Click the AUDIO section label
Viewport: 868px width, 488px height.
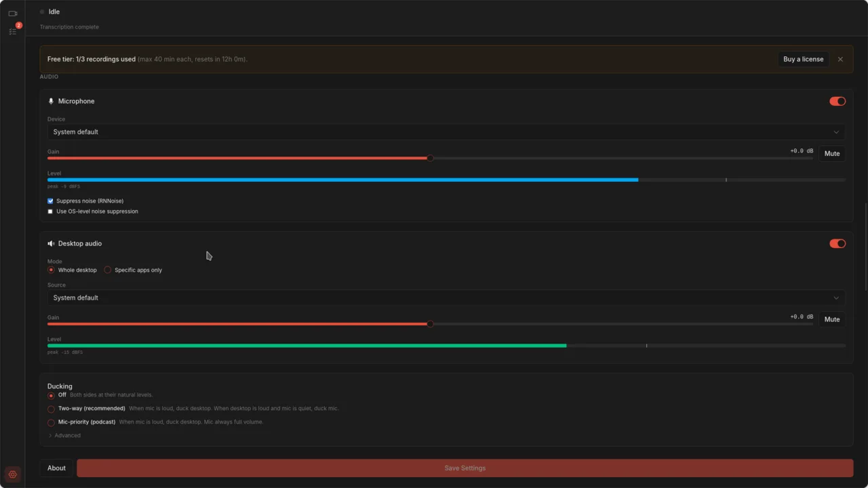pos(49,77)
